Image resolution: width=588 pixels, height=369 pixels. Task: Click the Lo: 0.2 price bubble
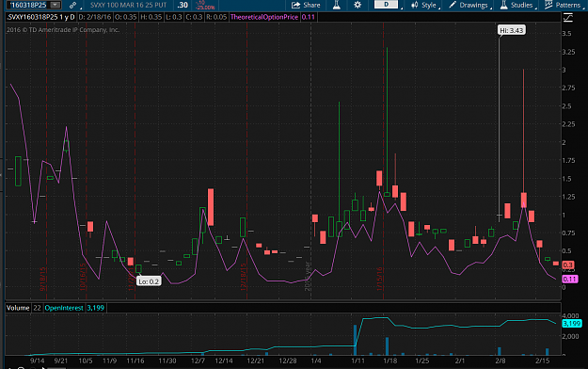tap(149, 281)
